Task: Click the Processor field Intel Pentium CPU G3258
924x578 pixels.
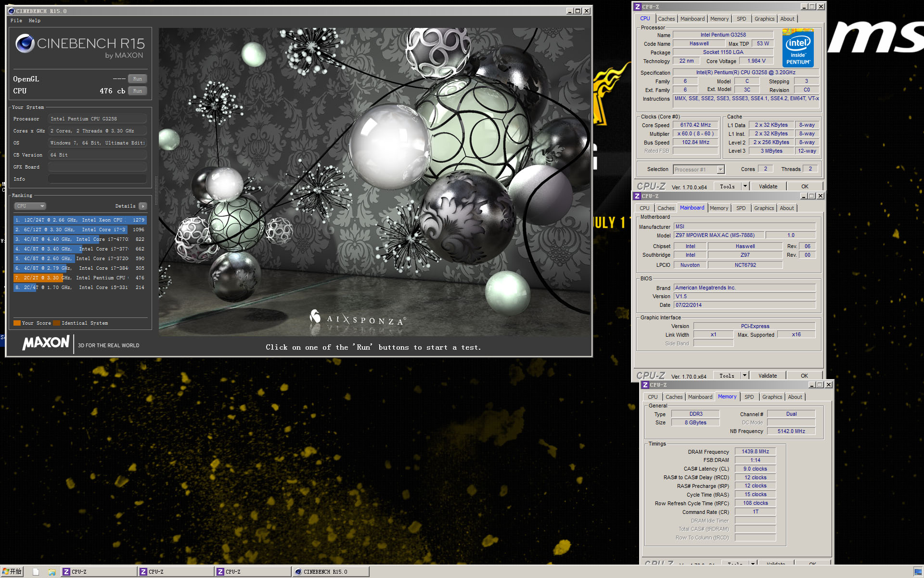Action: (x=98, y=119)
